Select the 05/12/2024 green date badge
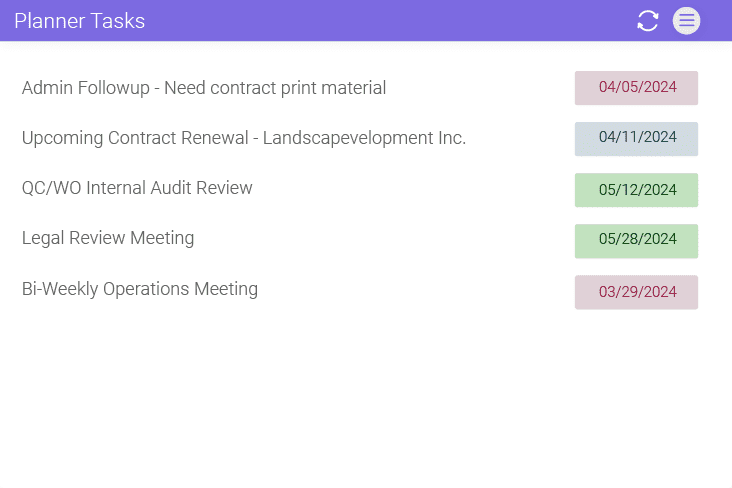Screen dimensions: 732x488 (x=636, y=190)
